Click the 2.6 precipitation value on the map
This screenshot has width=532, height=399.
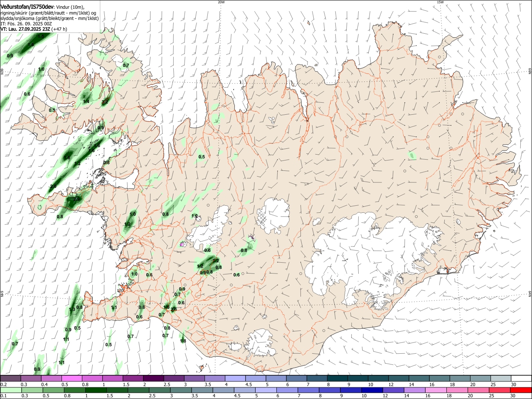[174, 309]
